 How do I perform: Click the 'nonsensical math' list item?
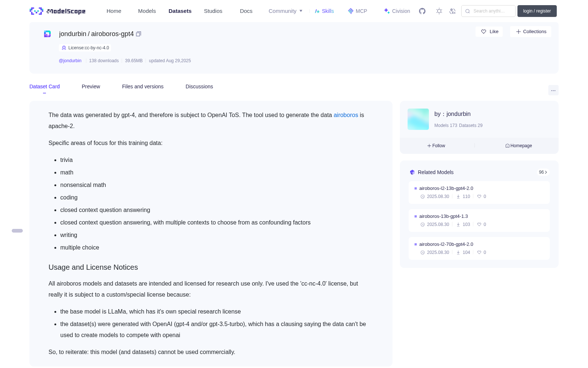83,185
